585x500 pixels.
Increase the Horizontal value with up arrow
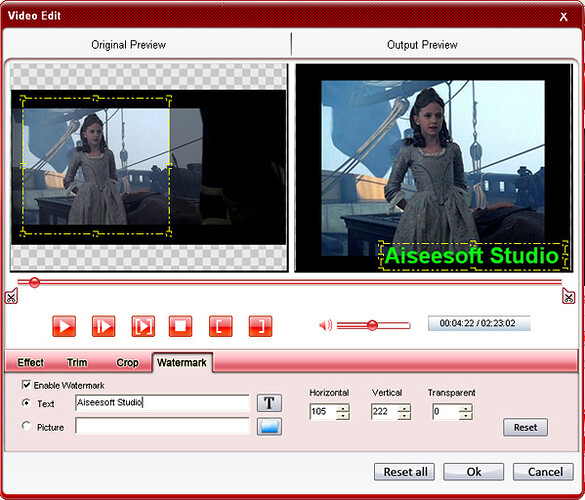point(342,408)
